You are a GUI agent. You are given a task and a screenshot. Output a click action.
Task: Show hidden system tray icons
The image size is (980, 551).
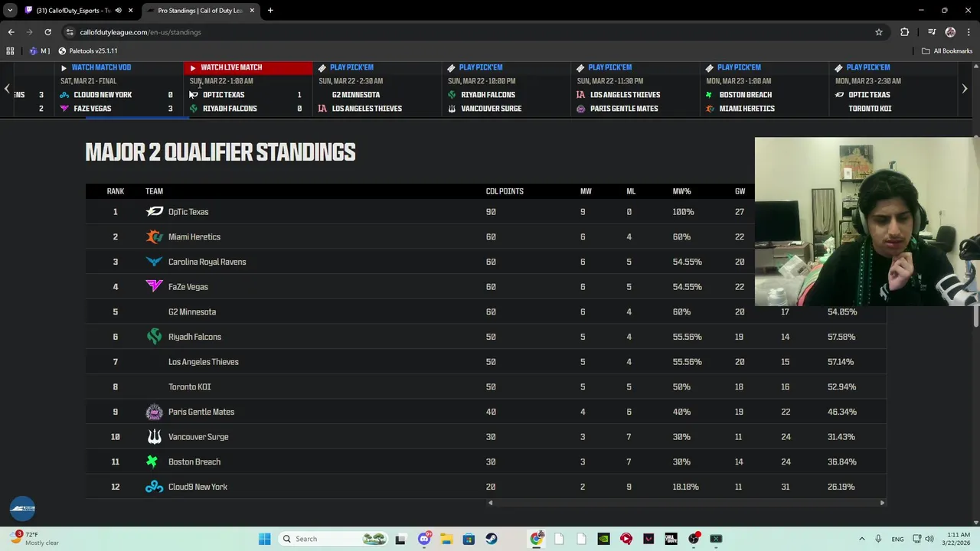coord(862,539)
